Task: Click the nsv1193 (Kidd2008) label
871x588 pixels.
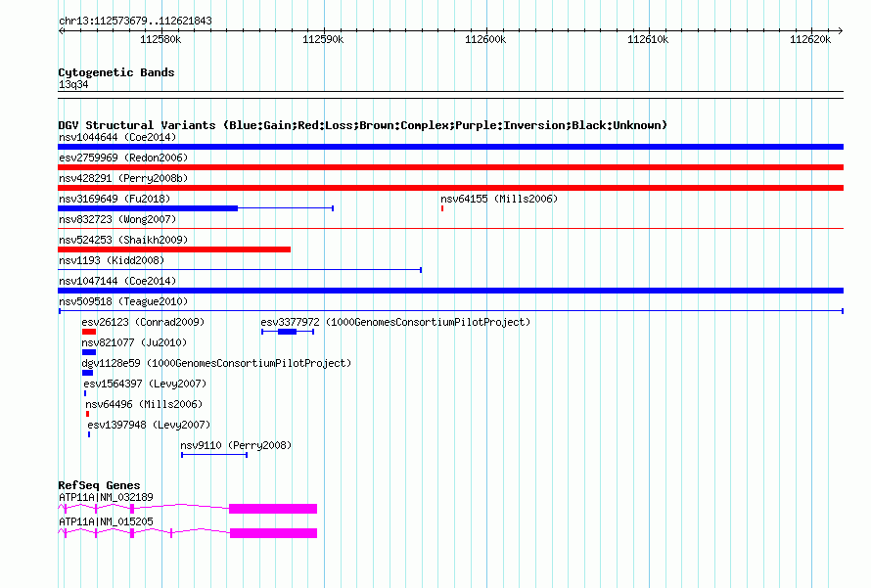Action: coord(112,260)
